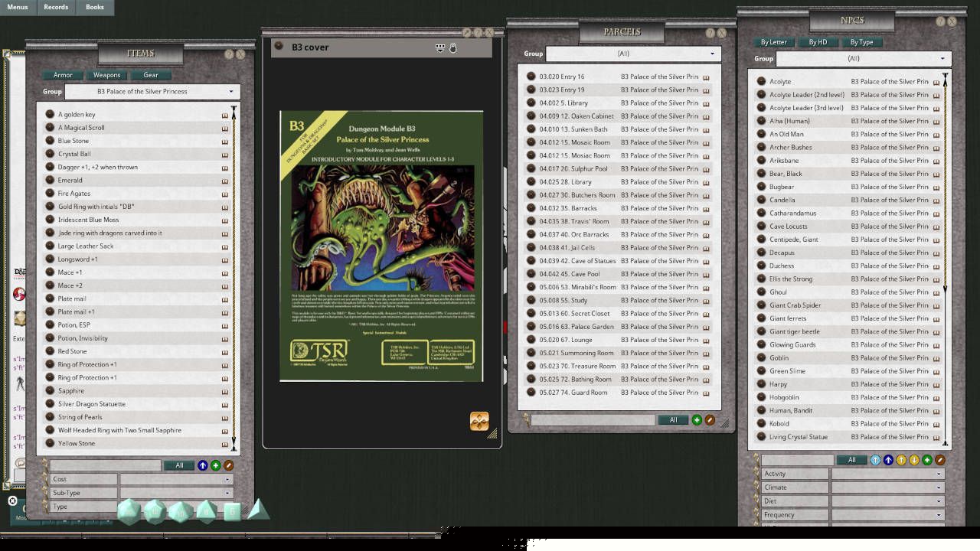The width and height of the screenshot is (980, 551).
Task: Show NPCs sorted By Letter
Action: point(773,42)
